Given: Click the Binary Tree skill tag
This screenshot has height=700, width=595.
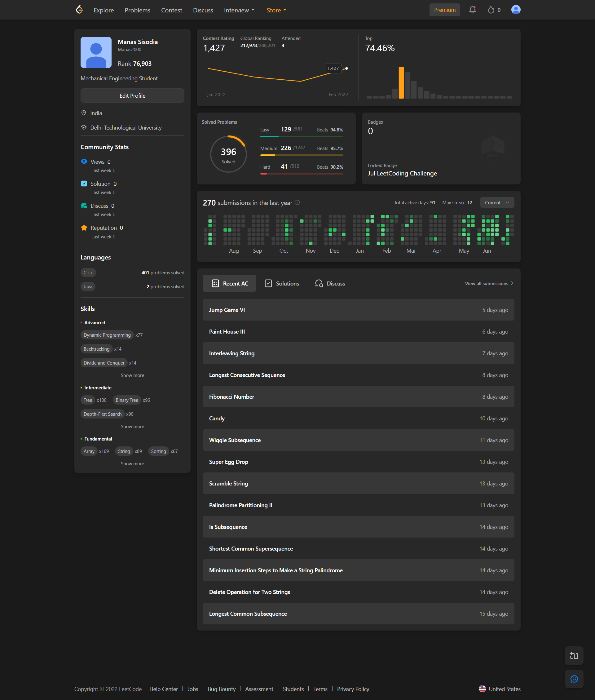Looking at the screenshot, I should (127, 400).
